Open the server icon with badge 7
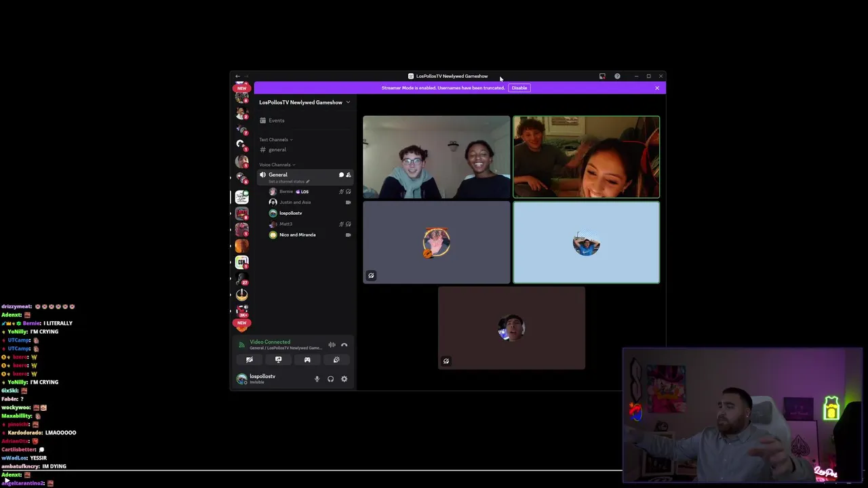The height and width of the screenshot is (488, 868). point(242,129)
